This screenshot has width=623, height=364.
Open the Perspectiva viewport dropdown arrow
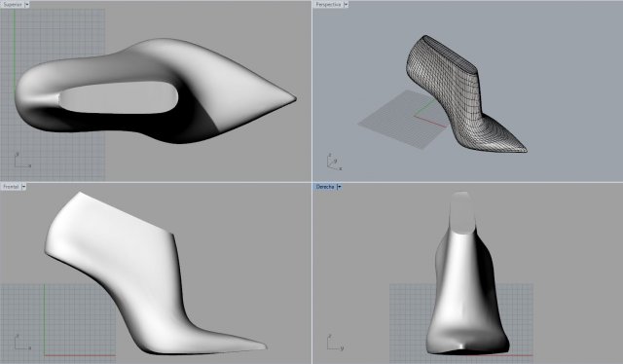[x=346, y=4]
